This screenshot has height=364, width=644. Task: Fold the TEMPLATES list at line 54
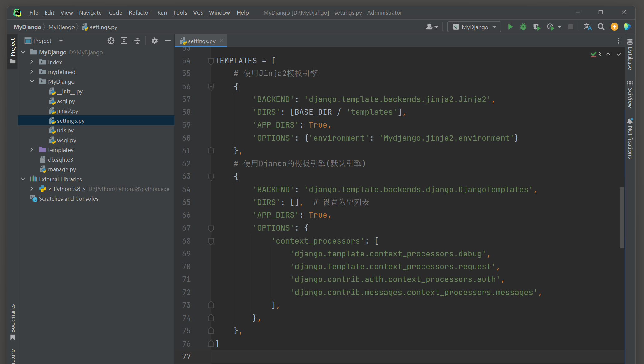[211, 61]
